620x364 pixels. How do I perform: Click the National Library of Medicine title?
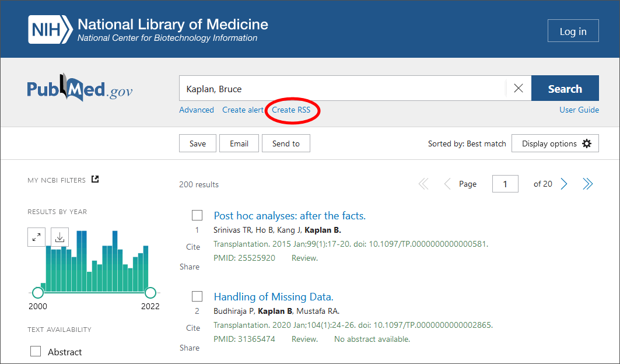(173, 24)
